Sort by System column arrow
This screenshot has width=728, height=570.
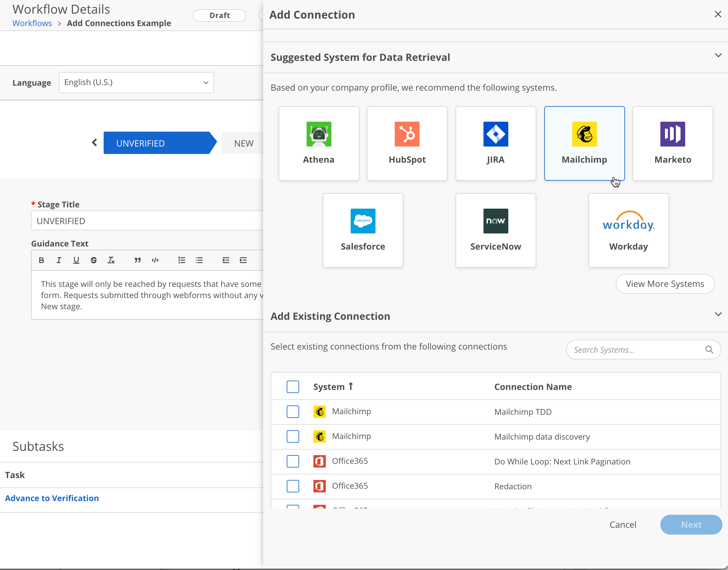click(351, 387)
